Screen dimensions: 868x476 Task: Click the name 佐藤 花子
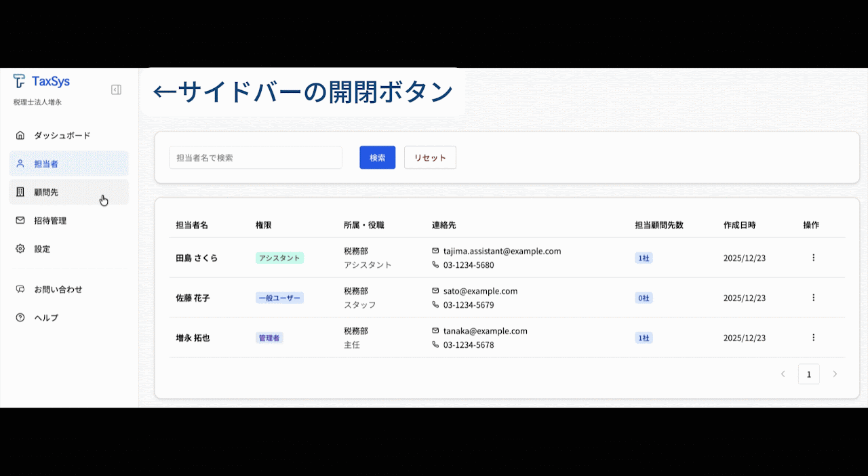(x=193, y=298)
